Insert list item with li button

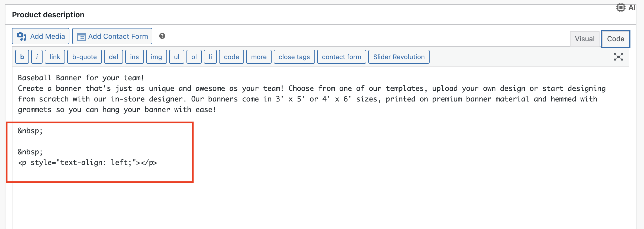[x=210, y=57]
